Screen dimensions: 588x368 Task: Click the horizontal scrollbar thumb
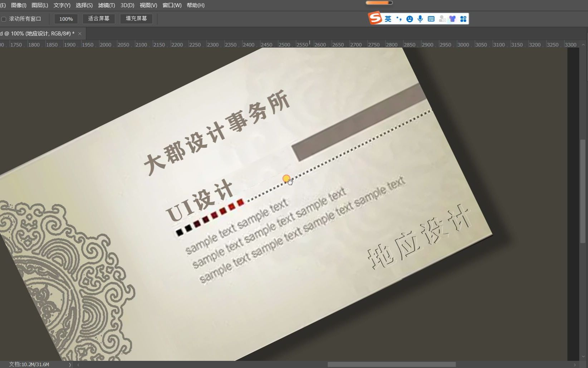tap(392, 365)
